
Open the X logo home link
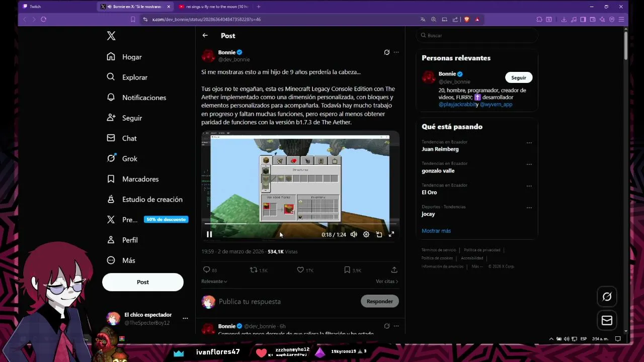coord(111,36)
